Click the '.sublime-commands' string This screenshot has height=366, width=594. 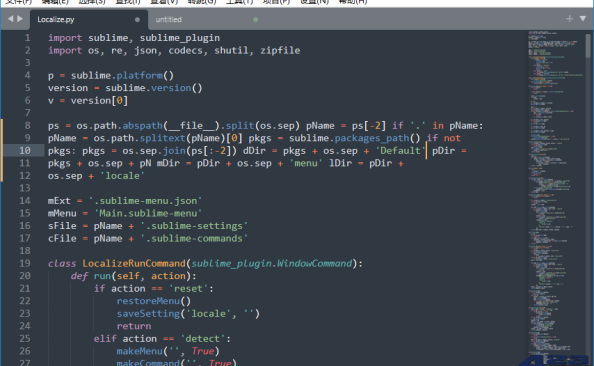pyautogui.click(x=194, y=238)
